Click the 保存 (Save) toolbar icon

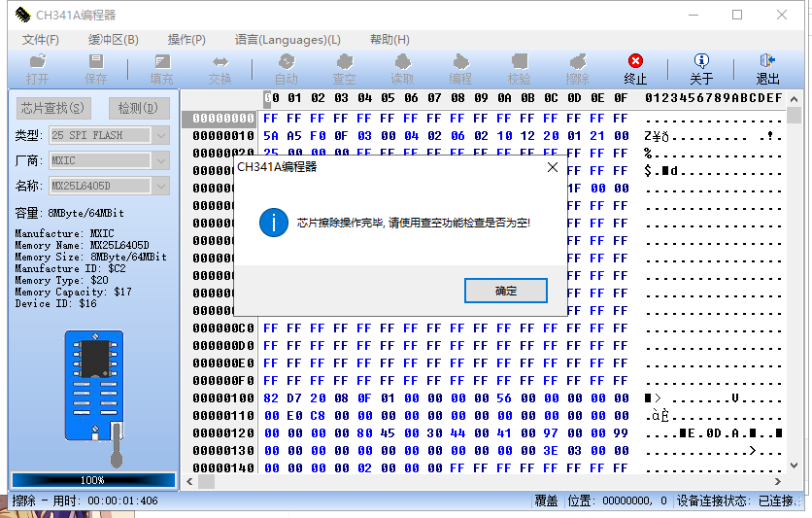pos(96,69)
